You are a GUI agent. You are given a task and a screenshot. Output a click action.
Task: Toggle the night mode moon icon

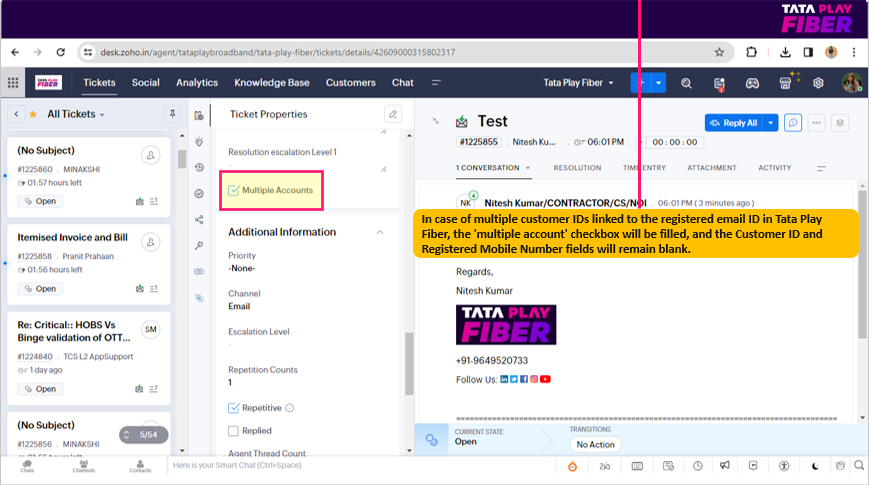pos(815,466)
